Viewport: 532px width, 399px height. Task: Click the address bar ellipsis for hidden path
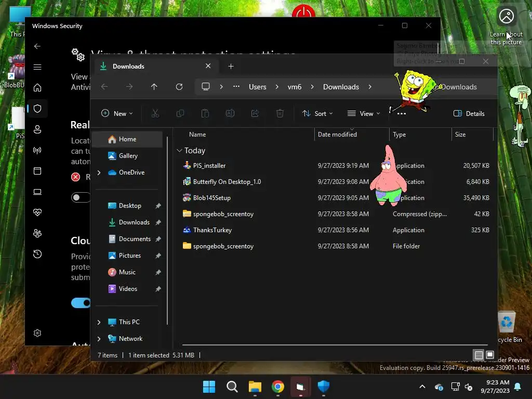pos(236,87)
